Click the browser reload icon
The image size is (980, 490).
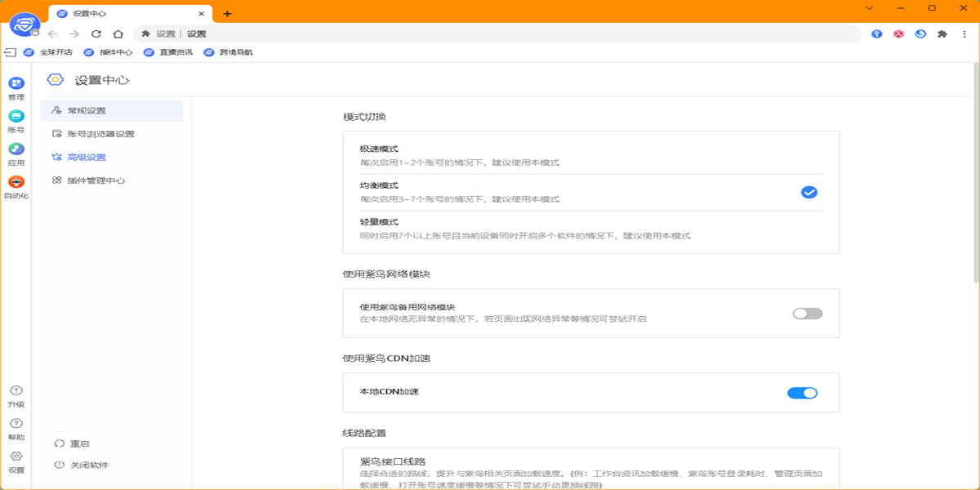tap(96, 34)
